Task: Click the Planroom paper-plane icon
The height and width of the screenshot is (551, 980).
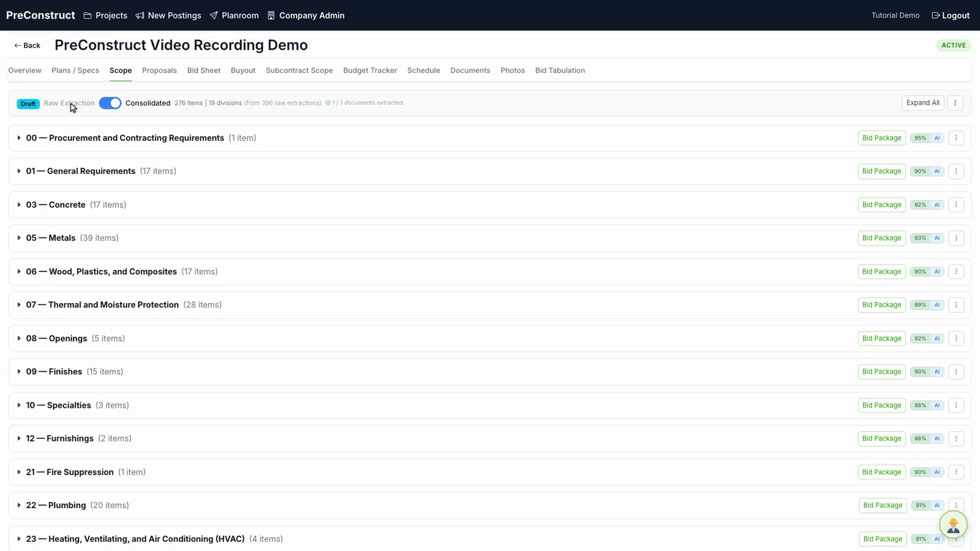Action: click(214, 15)
